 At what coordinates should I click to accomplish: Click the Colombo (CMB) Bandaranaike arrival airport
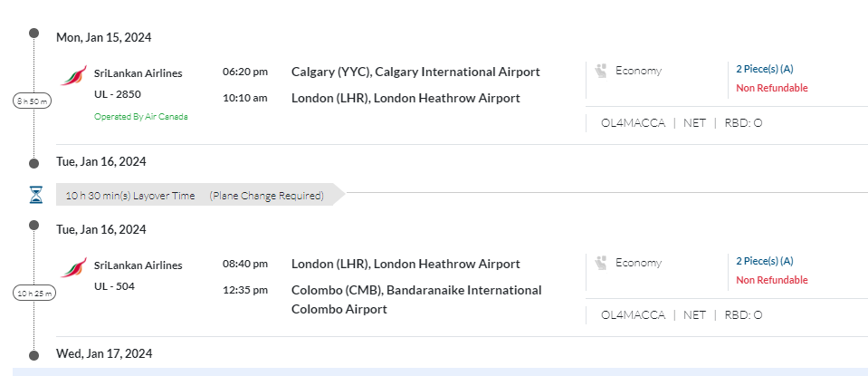tap(416, 300)
